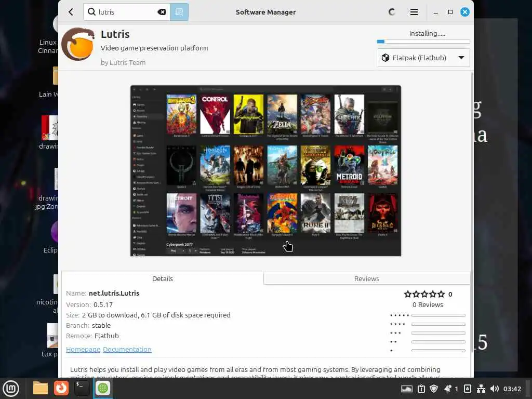Click the Remote Flathub value
The image size is (532, 399).
pyautogui.click(x=107, y=336)
